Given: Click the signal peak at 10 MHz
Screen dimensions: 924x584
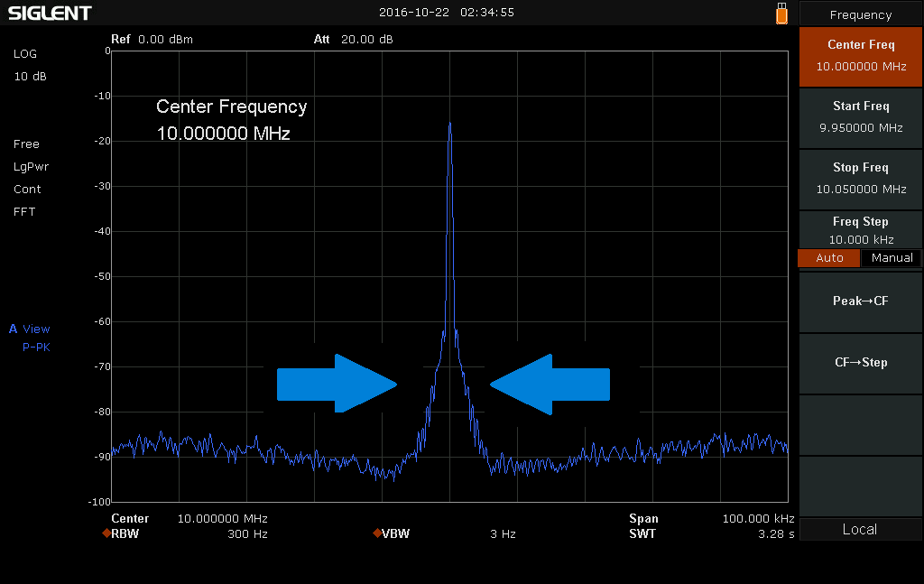Looking at the screenshot, I should pyautogui.click(x=449, y=125).
